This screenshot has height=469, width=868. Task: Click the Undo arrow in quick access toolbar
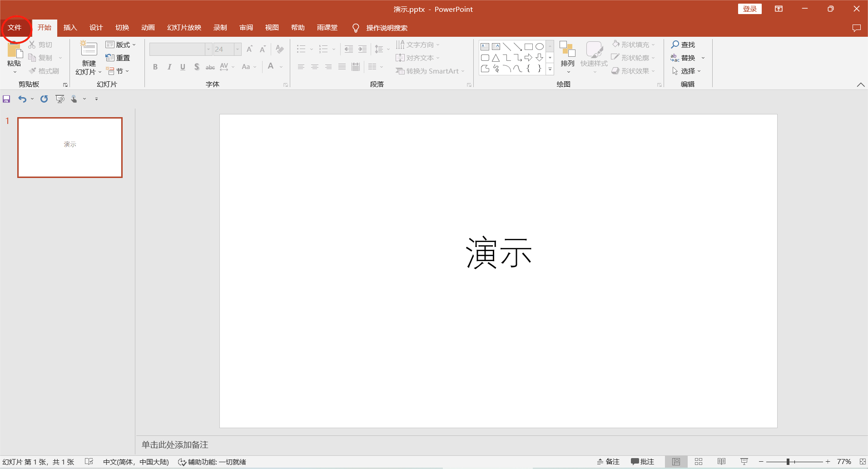pyautogui.click(x=22, y=99)
